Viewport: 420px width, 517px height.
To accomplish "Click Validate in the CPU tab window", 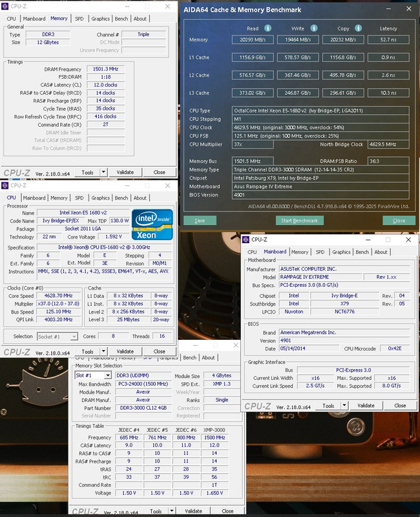I will (125, 351).
